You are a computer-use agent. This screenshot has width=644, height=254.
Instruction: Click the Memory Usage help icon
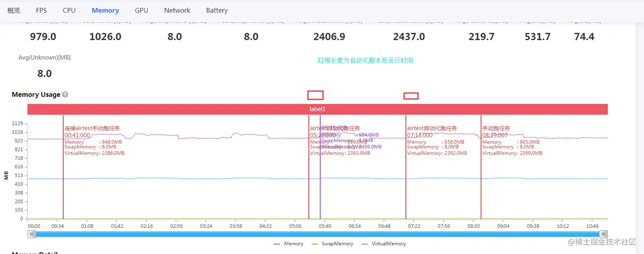coord(65,94)
